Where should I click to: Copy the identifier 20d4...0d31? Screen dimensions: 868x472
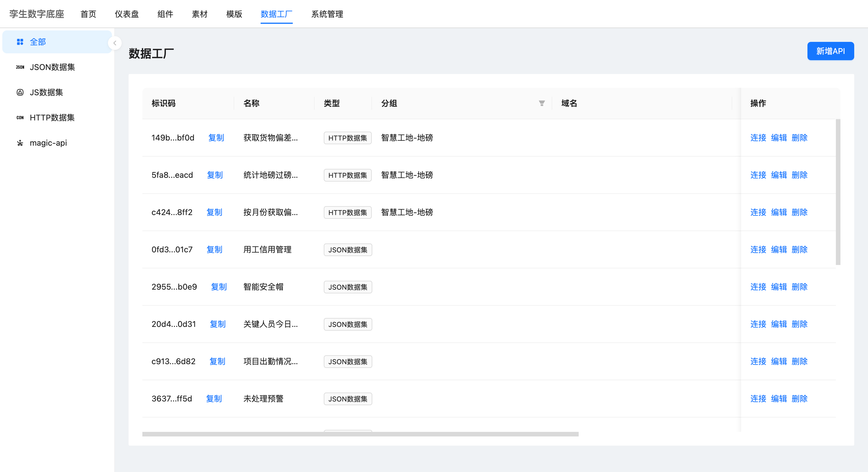pyautogui.click(x=218, y=324)
